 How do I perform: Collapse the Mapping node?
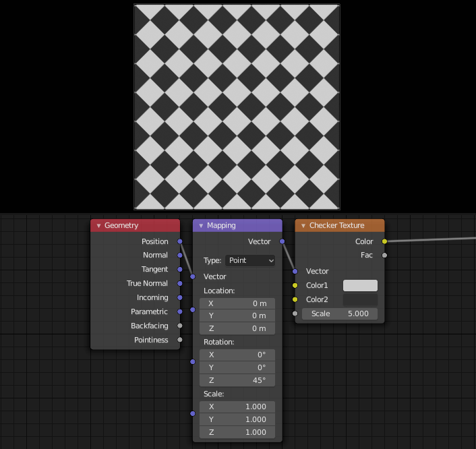tap(201, 226)
